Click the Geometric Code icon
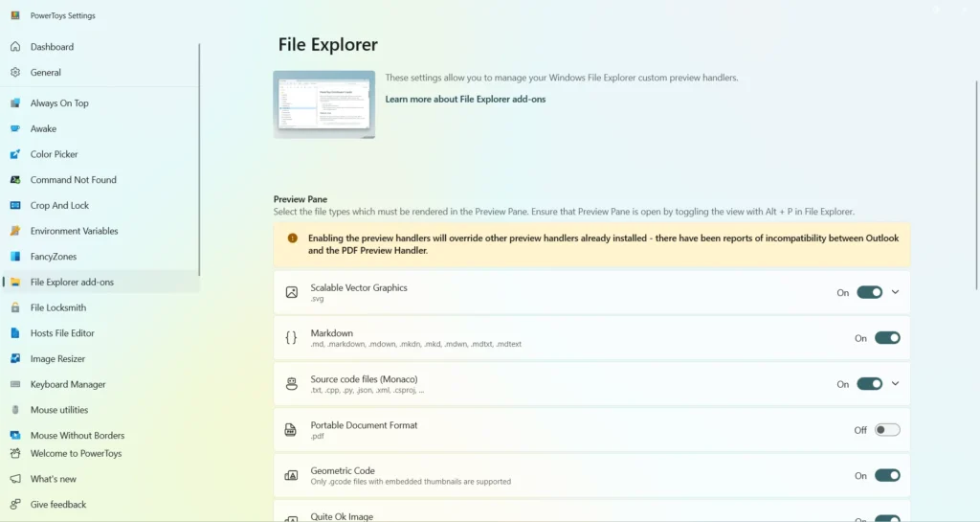Viewport: 980px width, 522px height. click(291, 476)
